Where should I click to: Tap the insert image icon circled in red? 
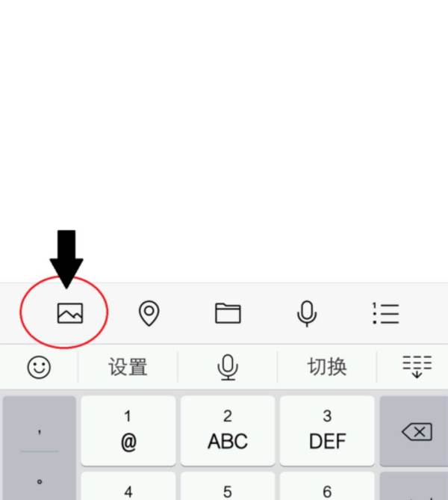point(70,313)
